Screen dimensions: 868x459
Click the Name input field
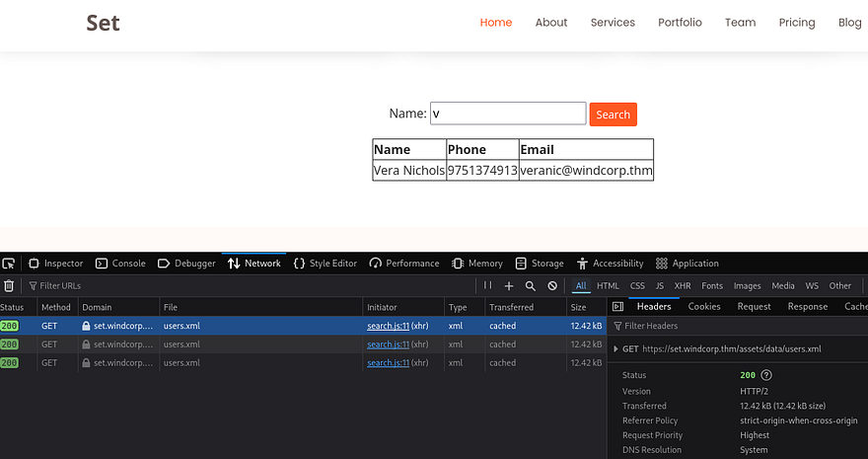(508, 114)
